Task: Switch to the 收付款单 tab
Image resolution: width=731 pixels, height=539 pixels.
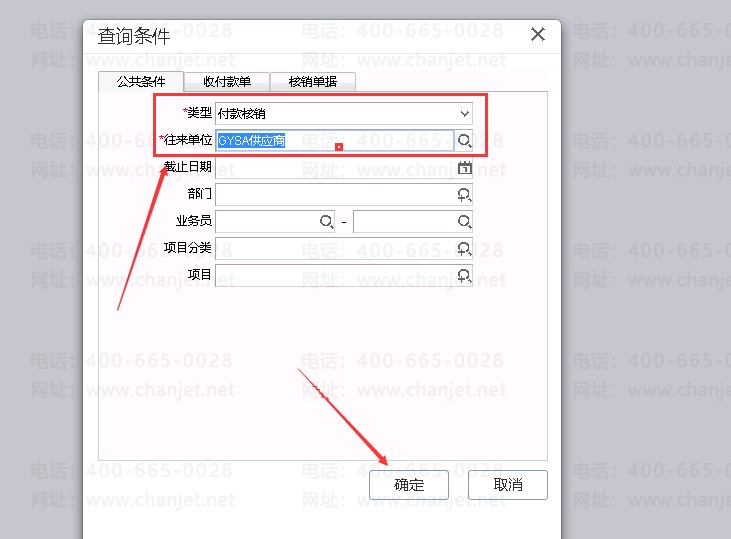Action: [x=227, y=82]
